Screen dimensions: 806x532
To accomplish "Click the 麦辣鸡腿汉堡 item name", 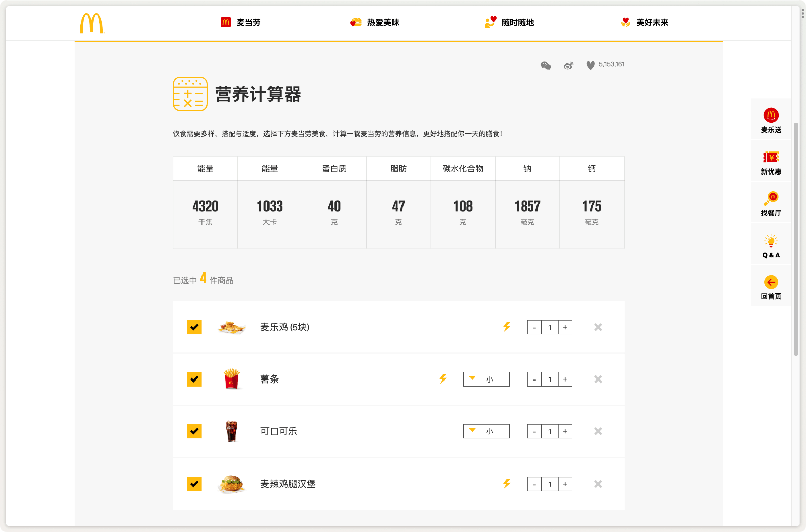I will click(x=288, y=484).
